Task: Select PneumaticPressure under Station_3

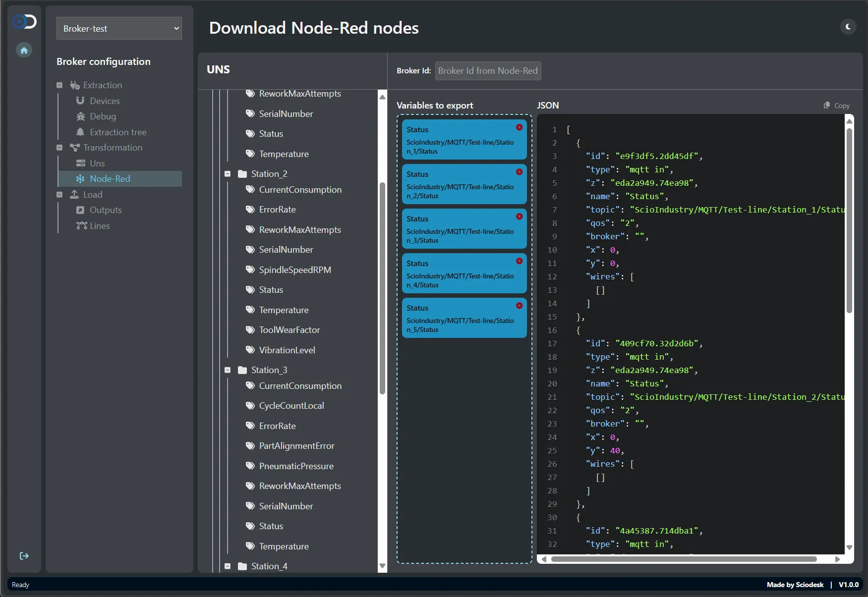Action: coord(296,466)
